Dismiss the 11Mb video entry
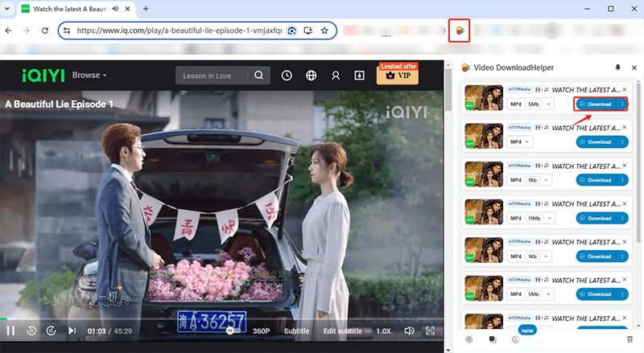644x353 pixels. (625, 203)
